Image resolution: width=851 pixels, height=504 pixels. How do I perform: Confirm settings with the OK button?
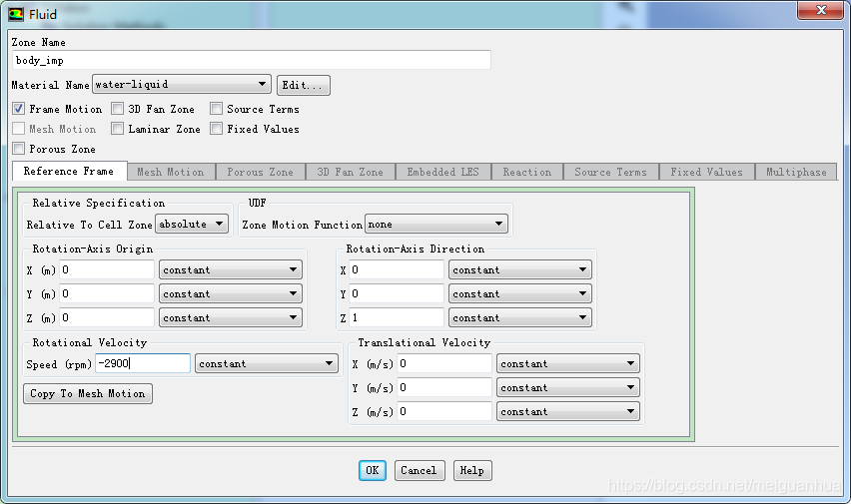point(373,470)
